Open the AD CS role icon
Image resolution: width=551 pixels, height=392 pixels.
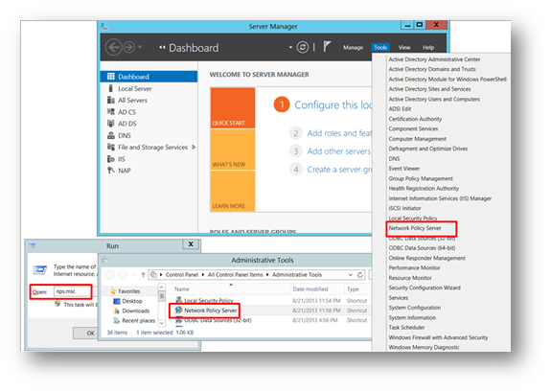point(111,112)
